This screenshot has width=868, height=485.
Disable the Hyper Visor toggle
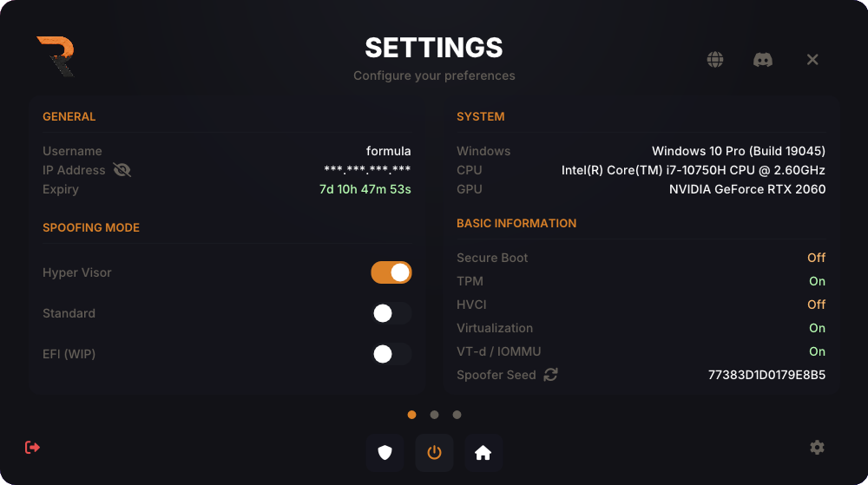click(x=391, y=272)
